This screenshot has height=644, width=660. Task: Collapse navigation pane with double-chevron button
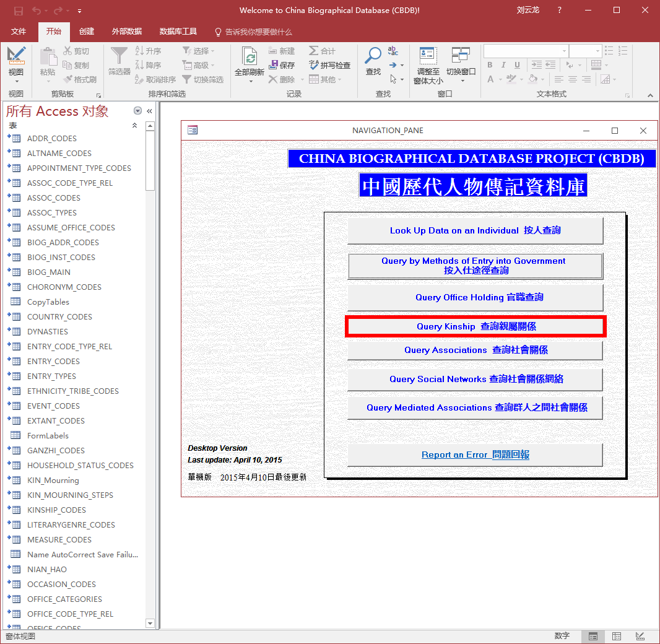pos(149,111)
